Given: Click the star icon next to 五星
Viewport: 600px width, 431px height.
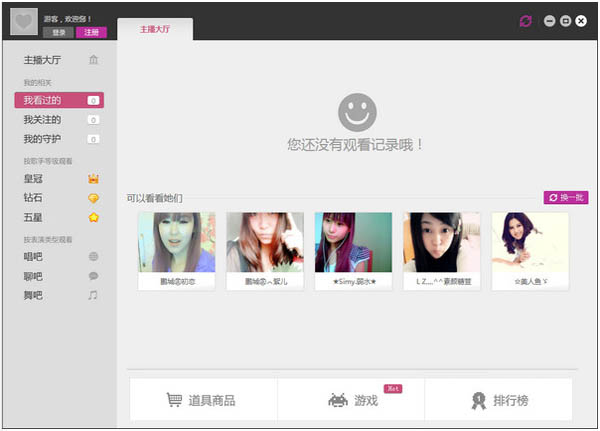Looking at the screenshot, I should coord(93,217).
